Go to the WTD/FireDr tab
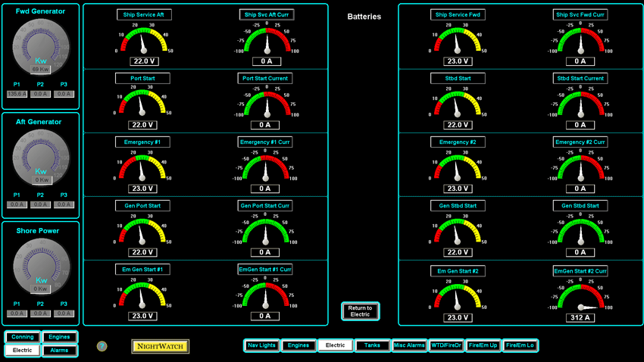Screen dimensions: 644x362 click(x=446, y=345)
